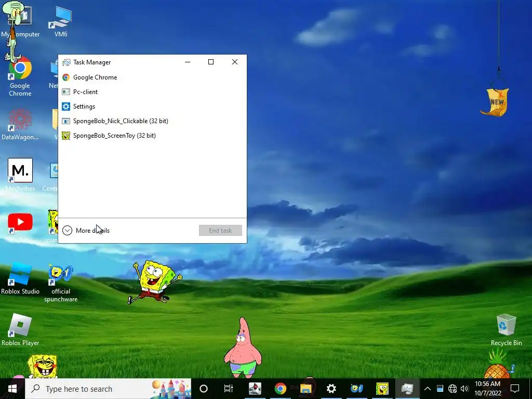
Task: Open Roblox Studio desktop shortcut
Action: click(x=20, y=278)
